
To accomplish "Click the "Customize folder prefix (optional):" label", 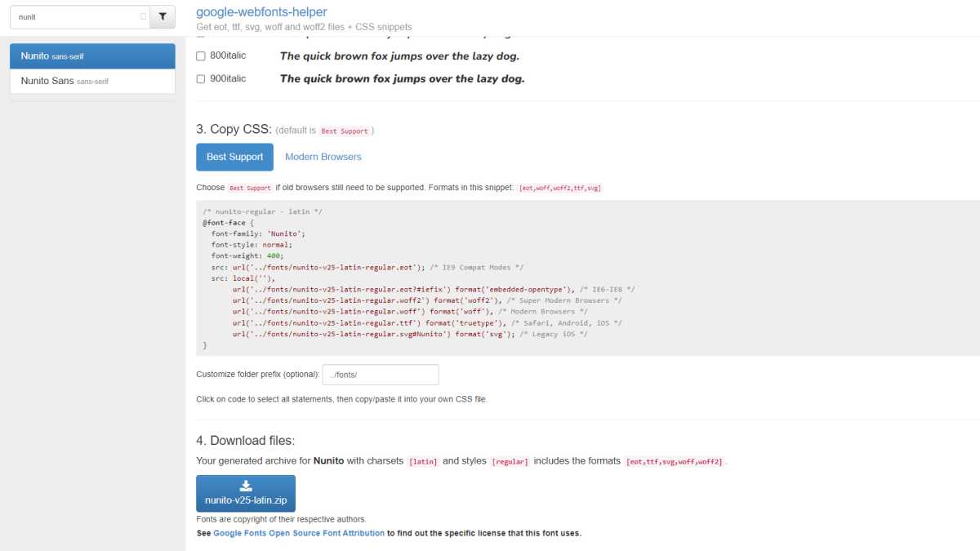I will [x=258, y=375].
